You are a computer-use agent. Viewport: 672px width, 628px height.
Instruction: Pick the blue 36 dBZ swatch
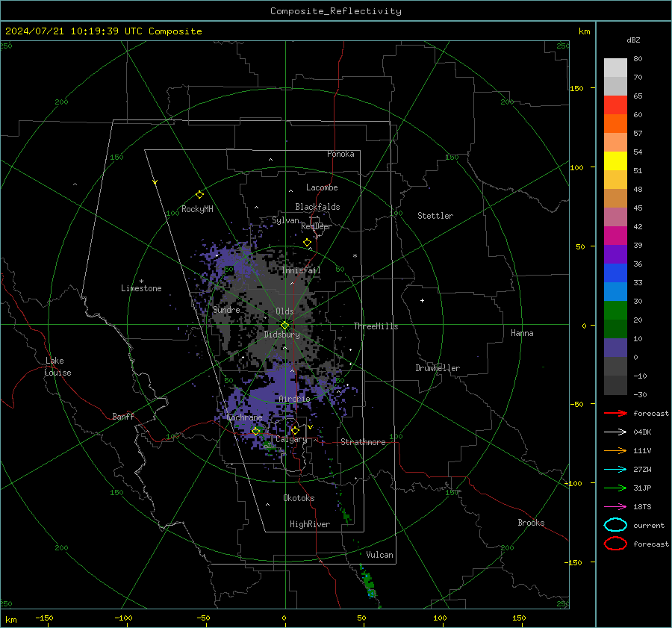click(615, 273)
